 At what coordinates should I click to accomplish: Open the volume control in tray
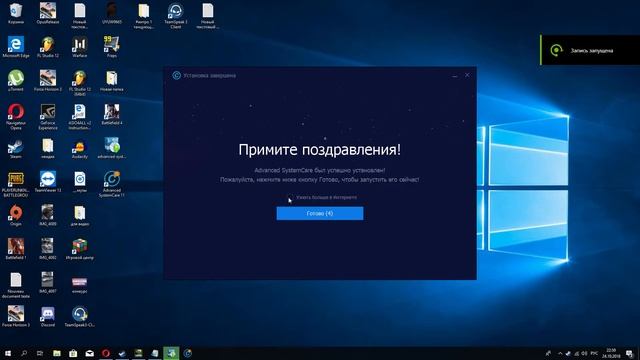(x=584, y=353)
